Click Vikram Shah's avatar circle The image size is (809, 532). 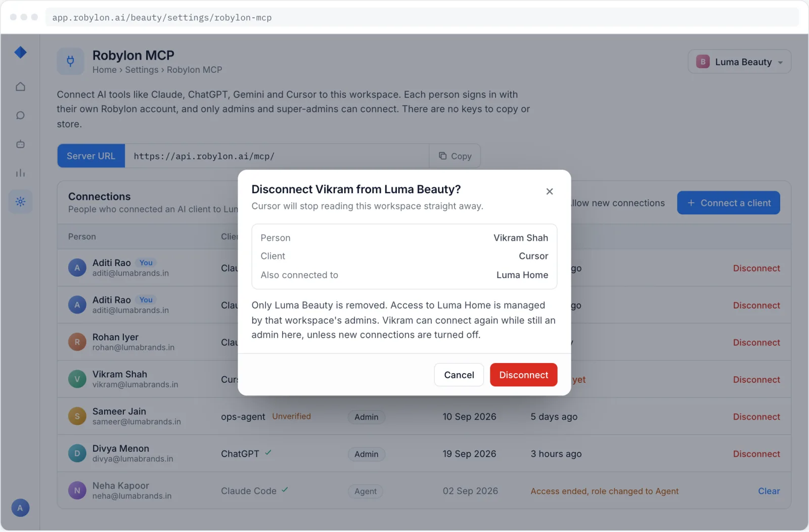[x=77, y=379]
